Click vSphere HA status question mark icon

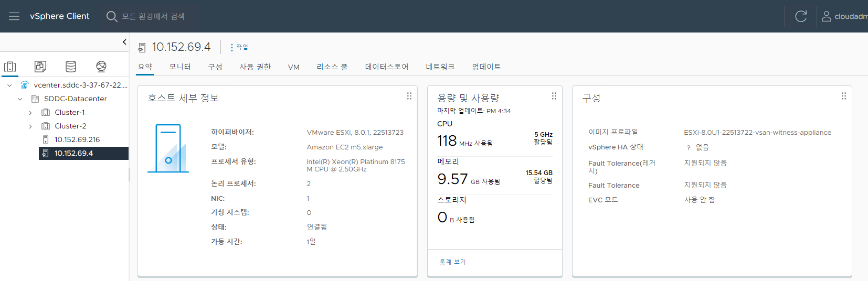click(689, 148)
